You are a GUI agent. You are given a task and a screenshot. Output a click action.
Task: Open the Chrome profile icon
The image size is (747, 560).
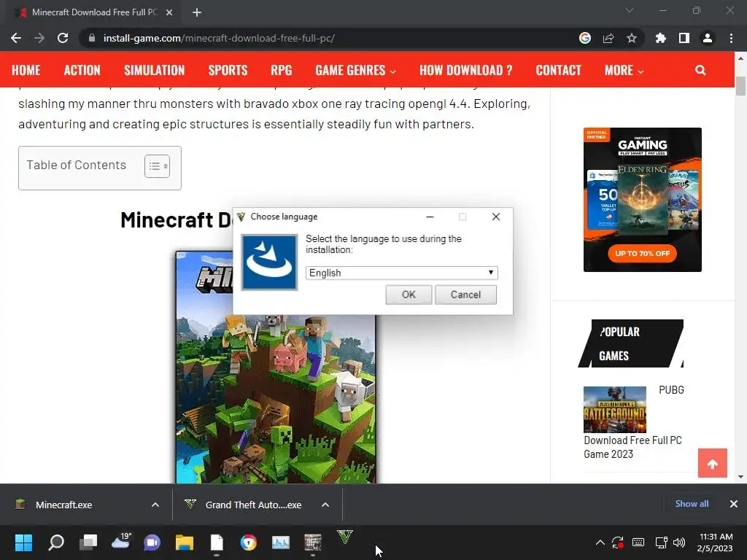[x=708, y=38]
